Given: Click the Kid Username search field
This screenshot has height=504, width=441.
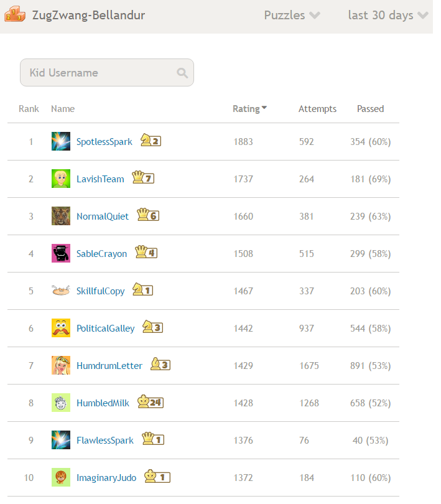Looking at the screenshot, I should click(x=107, y=73).
